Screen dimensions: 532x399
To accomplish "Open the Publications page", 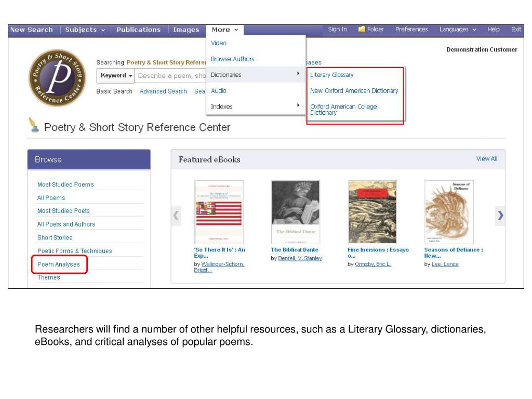I will [x=138, y=30].
